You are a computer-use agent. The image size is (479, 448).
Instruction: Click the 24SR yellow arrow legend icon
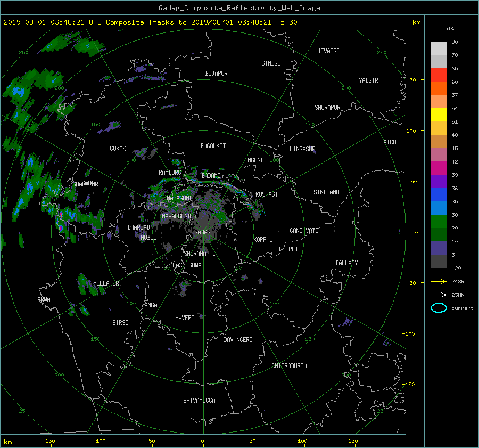click(439, 282)
